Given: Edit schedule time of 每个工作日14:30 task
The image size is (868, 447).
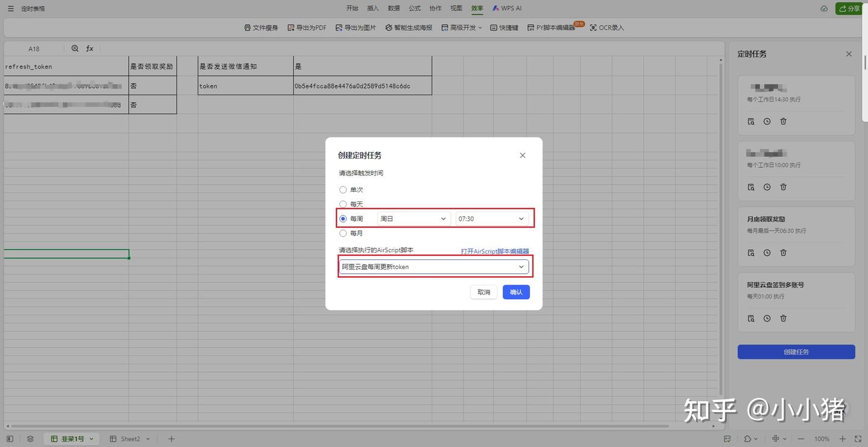Looking at the screenshot, I should (767, 121).
